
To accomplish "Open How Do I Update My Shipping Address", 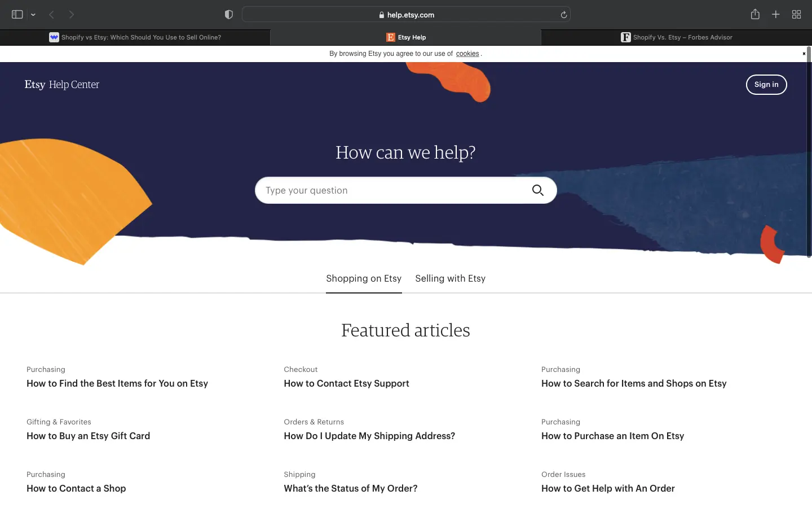I will [369, 436].
